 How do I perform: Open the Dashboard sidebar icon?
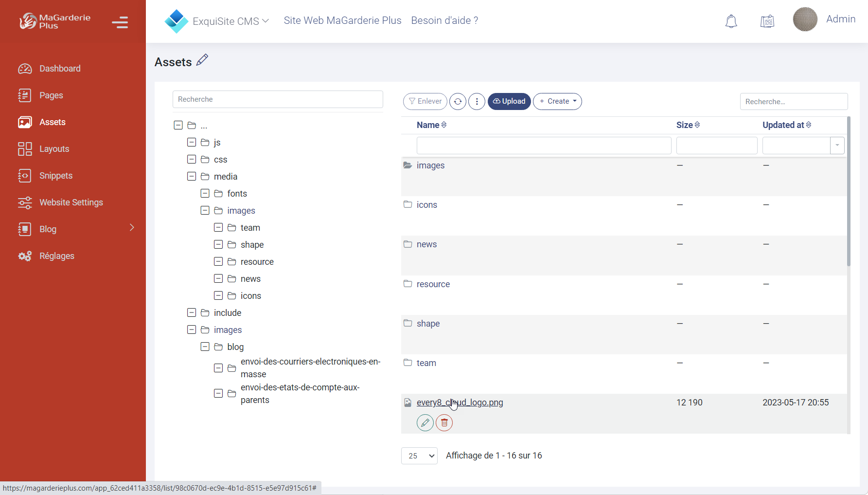click(25, 68)
